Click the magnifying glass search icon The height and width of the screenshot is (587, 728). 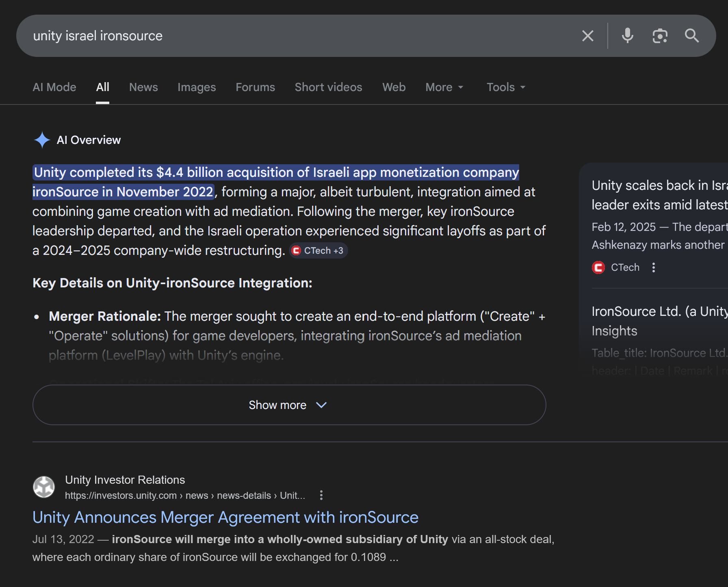tap(691, 36)
